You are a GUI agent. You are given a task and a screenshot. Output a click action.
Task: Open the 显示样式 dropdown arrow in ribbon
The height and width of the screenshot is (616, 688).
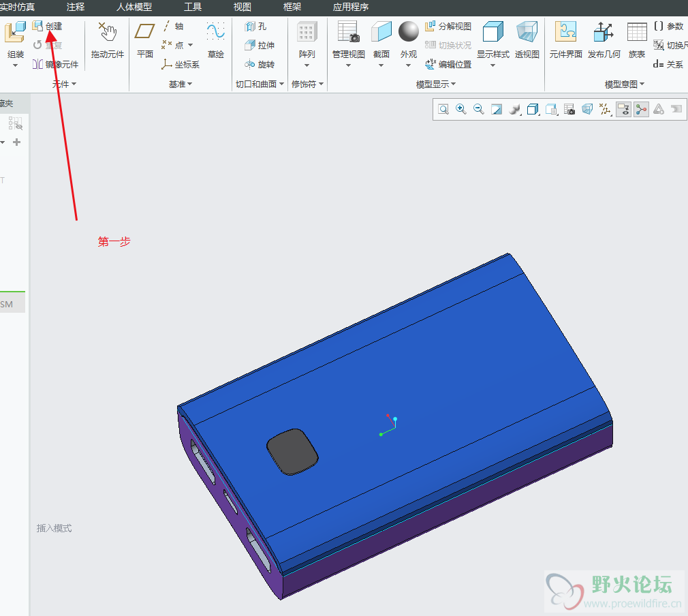click(x=492, y=65)
